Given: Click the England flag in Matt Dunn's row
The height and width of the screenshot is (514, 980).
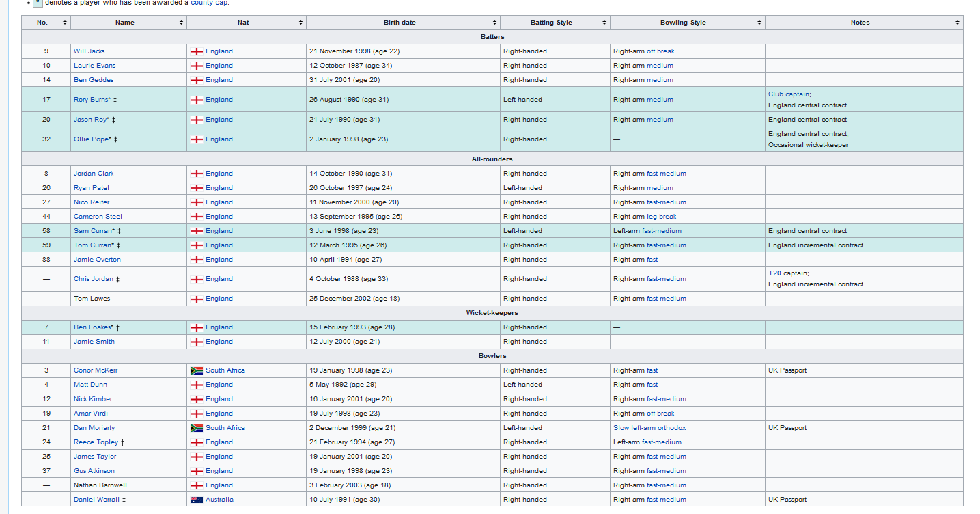Looking at the screenshot, I should click(x=197, y=385).
